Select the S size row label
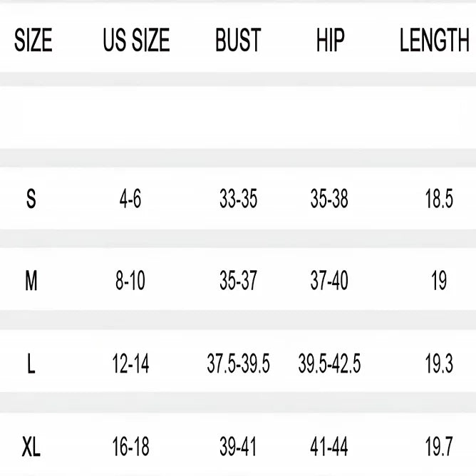Screen dimensions: 476x476 31,199
